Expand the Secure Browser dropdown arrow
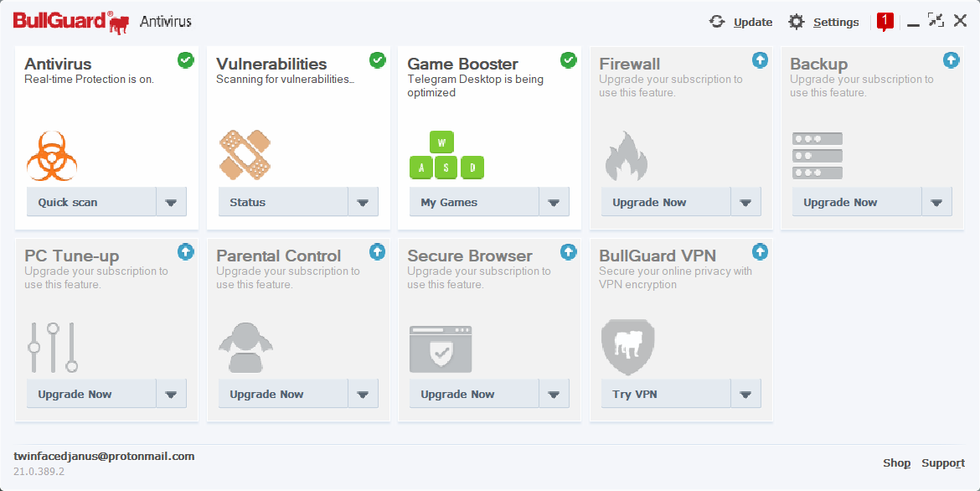This screenshot has width=980, height=491. (x=554, y=394)
